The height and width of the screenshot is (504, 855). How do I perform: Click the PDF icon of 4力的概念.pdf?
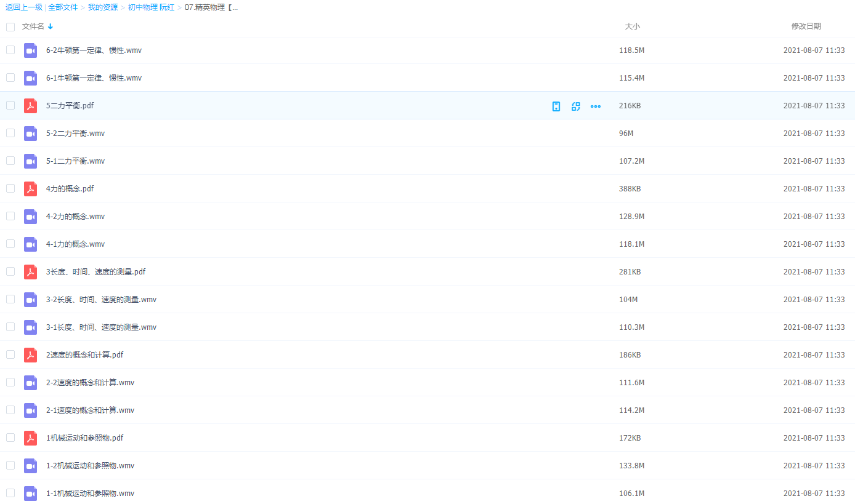pyautogui.click(x=30, y=189)
